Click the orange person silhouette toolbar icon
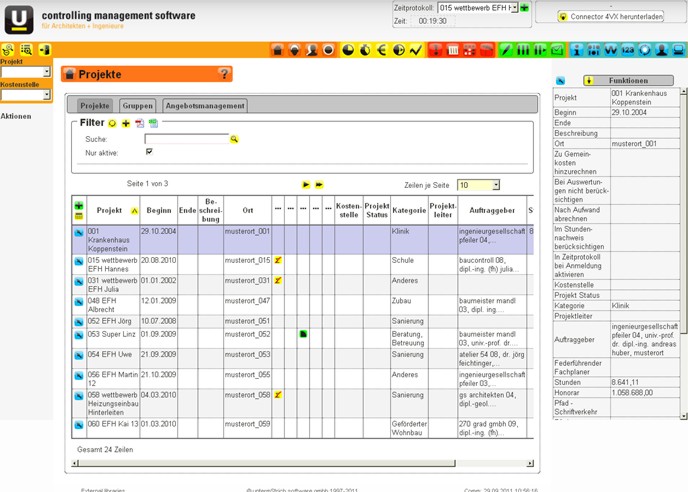This screenshot has height=492, width=688. point(312,50)
